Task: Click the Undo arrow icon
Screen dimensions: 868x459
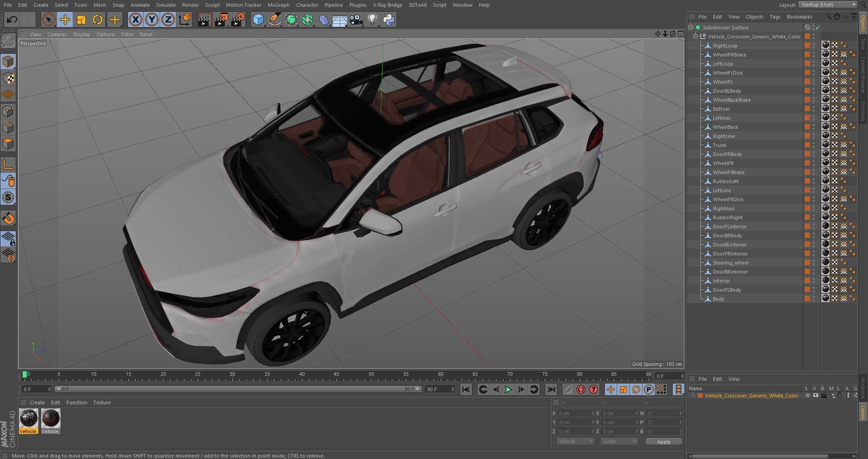Action: pos(12,19)
